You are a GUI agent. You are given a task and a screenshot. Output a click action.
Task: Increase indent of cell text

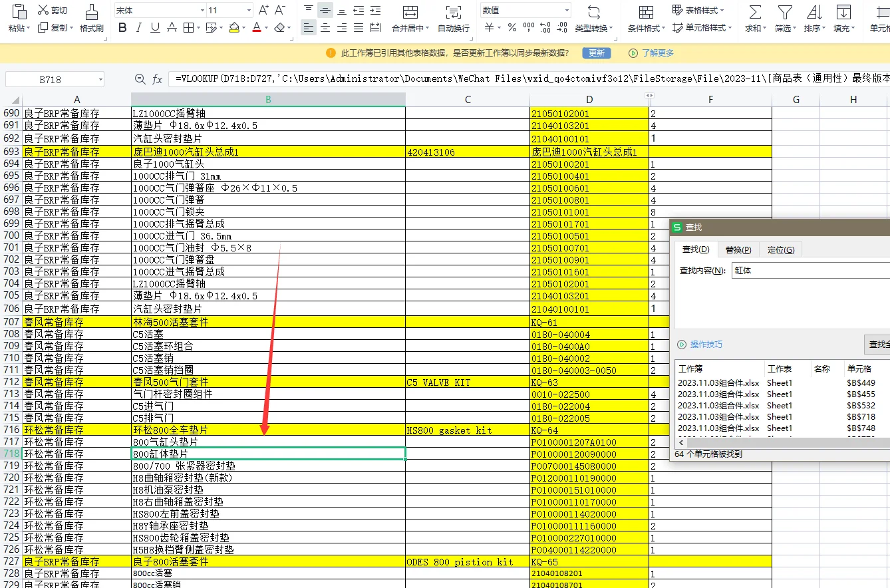375,10
